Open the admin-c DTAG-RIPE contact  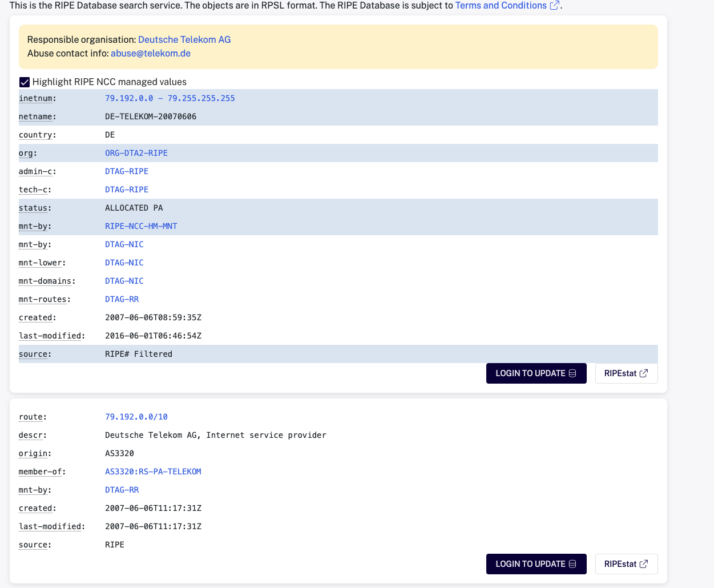[x=126, y=171]
